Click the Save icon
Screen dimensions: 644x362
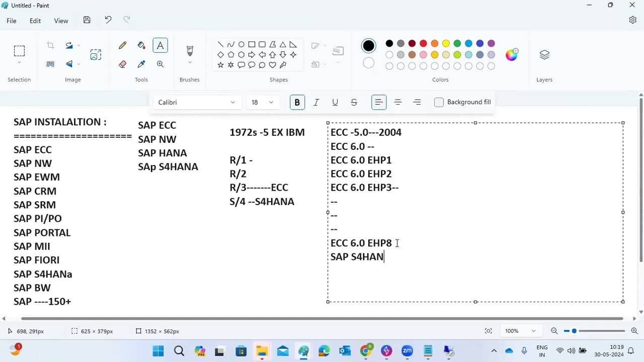(x=87, y=20)
